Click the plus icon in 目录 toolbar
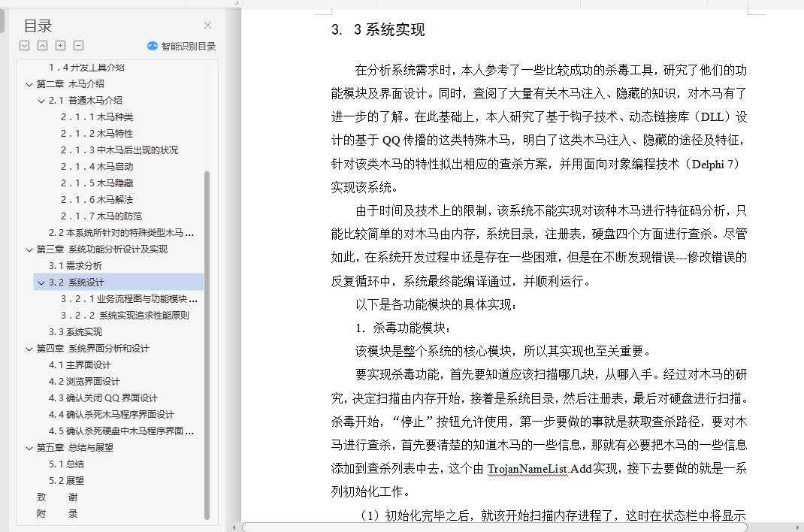The height and width of the screenshot is (532, 804). coord(61,46)
